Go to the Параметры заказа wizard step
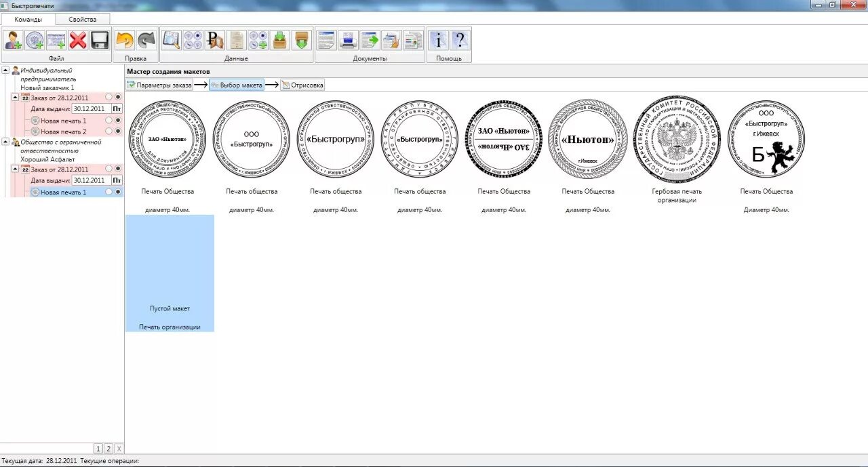The image size is (868, 467). pyautogui.click(x=159, y=85)
